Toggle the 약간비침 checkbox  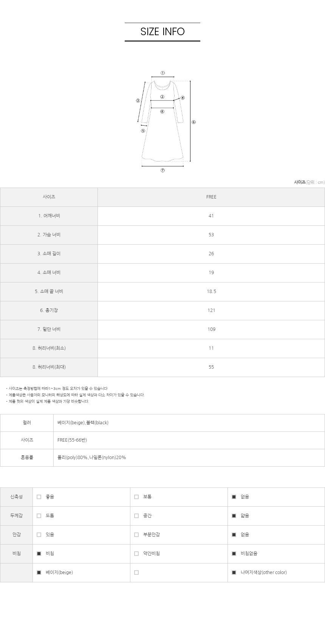pyautogui.click(x=136, y=554)
